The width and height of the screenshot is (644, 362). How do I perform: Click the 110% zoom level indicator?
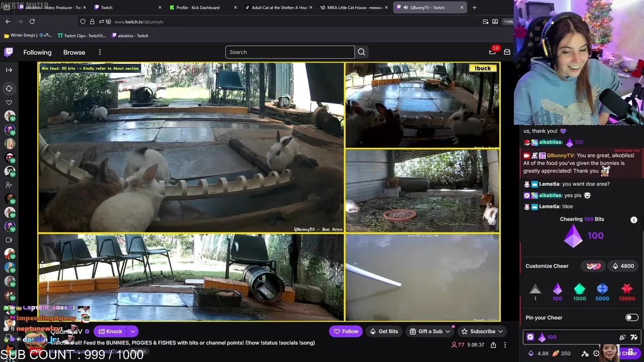click(509, 22)
